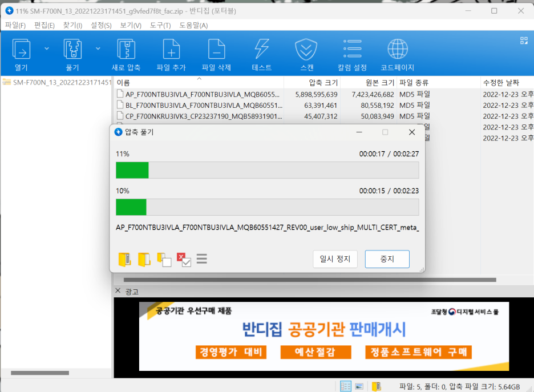Image resolution: width=534 pixels, height=392 pixels.
Task: Select the BL_F700NTBU3IVLA file row
Action: pos(323,105)
